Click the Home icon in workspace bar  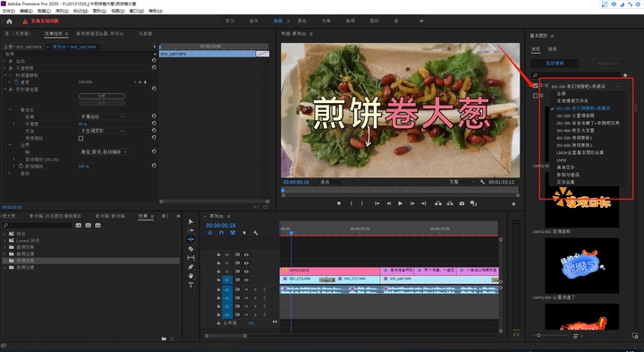[9, 21]
